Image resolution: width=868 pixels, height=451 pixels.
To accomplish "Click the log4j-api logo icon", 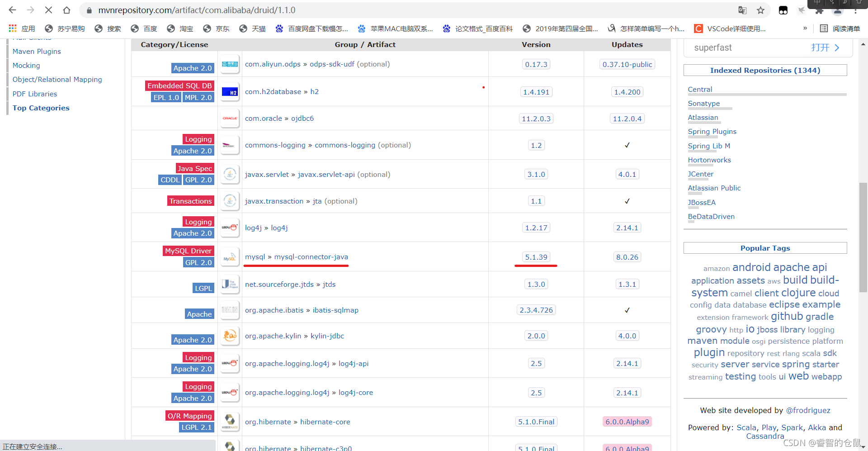I will coord(230,363).
